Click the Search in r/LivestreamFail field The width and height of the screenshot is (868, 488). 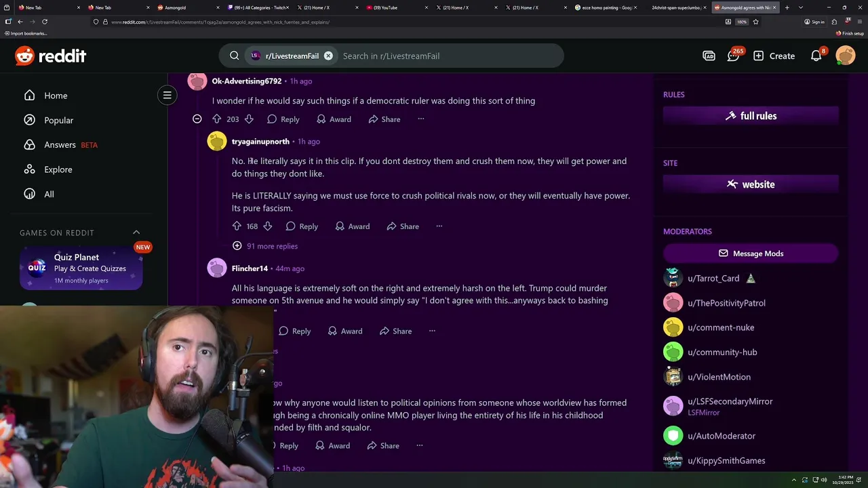tap(448, 56)
